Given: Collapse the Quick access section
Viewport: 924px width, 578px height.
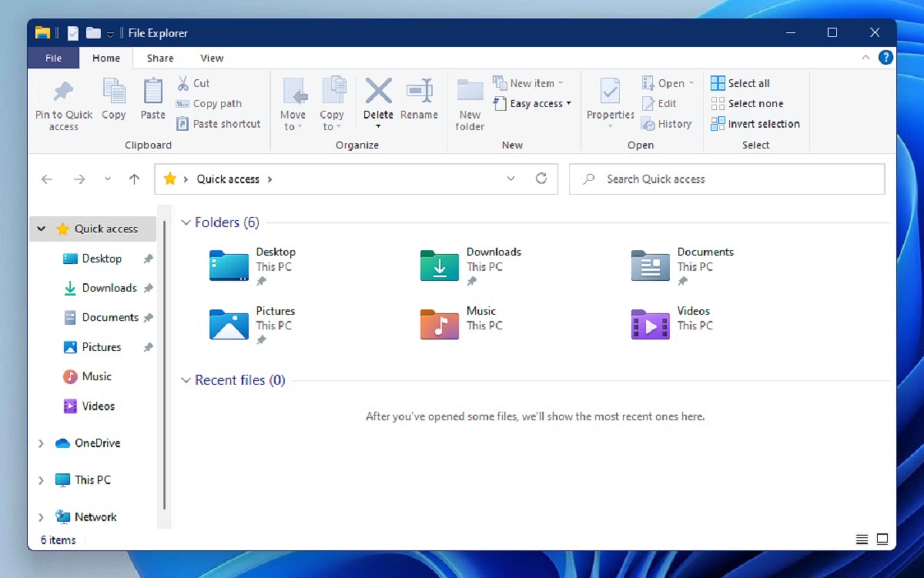Looking at the screenshot, I should pos(41,229).
